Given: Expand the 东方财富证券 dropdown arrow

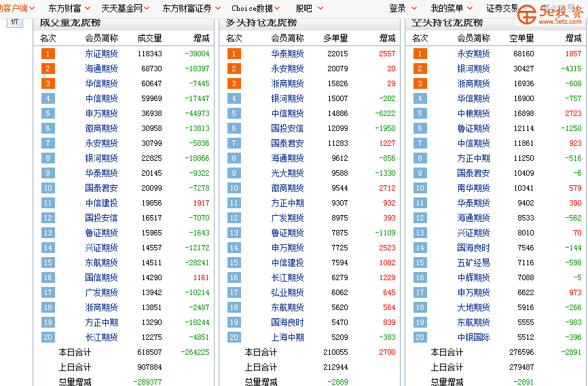Looking at the screenshot, I should coord(218,8).
